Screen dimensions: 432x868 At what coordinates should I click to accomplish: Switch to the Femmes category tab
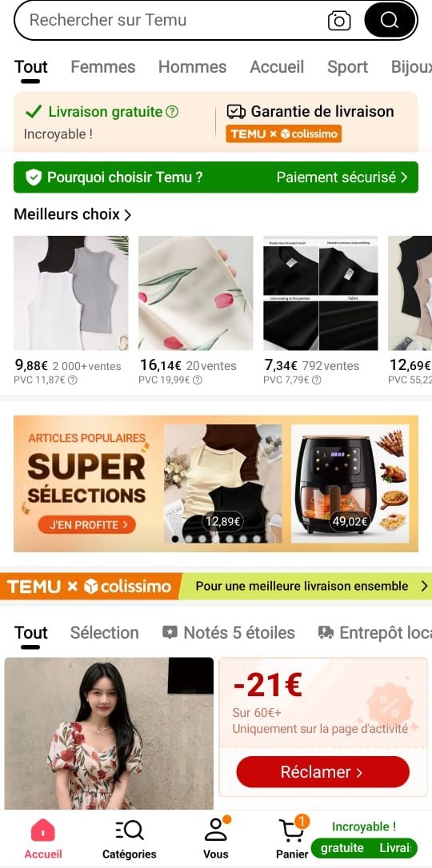click(103, 67)
